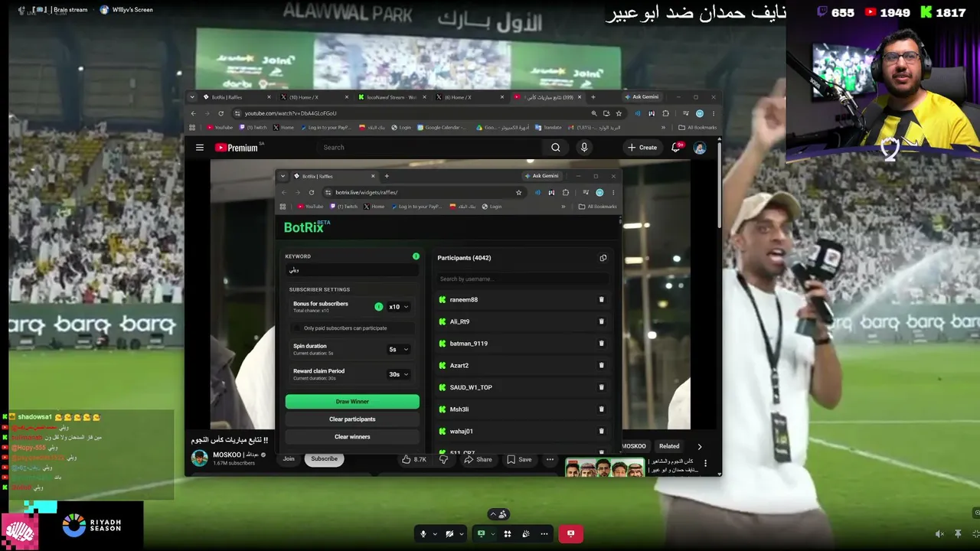
Task: Delete participant wahaj01
Action: [601, 431]
